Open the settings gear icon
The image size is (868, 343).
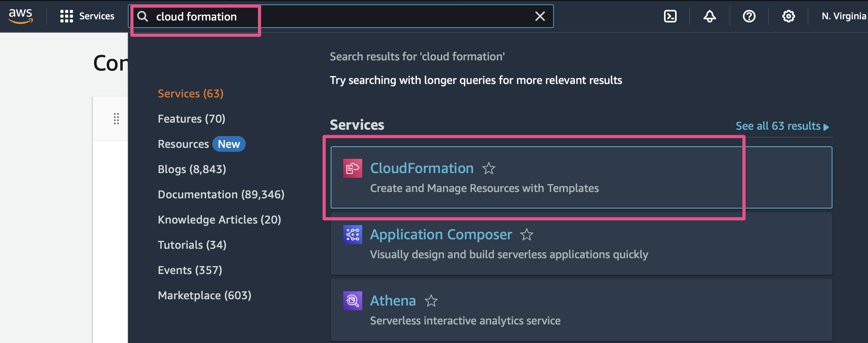(x=788, y=16)
